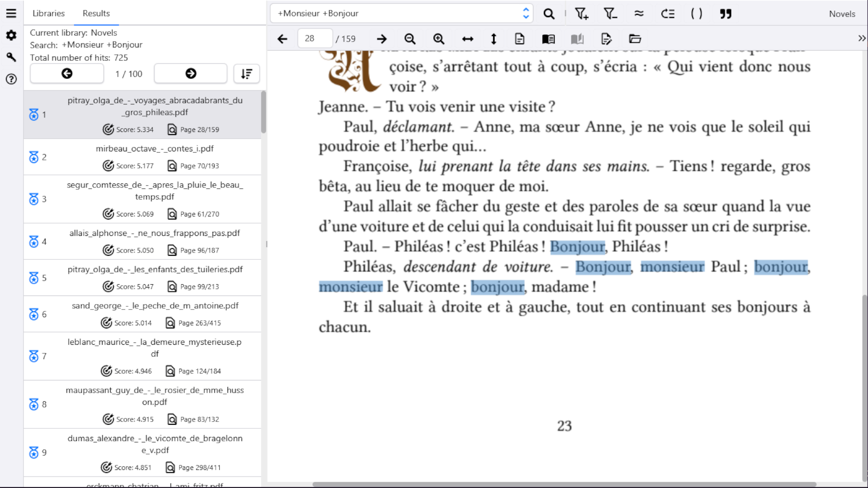Viewport: 868px width, 488px height.
Task: Select two-page book view
Action: (x=548, y=39)
